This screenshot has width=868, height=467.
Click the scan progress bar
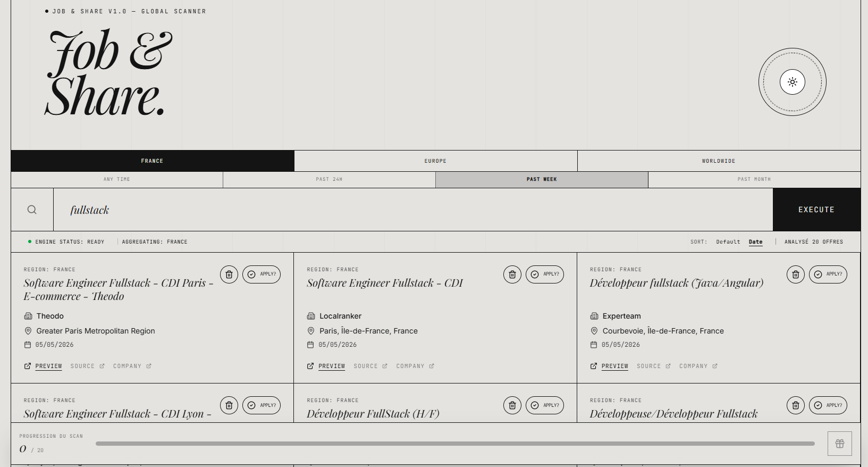pos(455,444)
